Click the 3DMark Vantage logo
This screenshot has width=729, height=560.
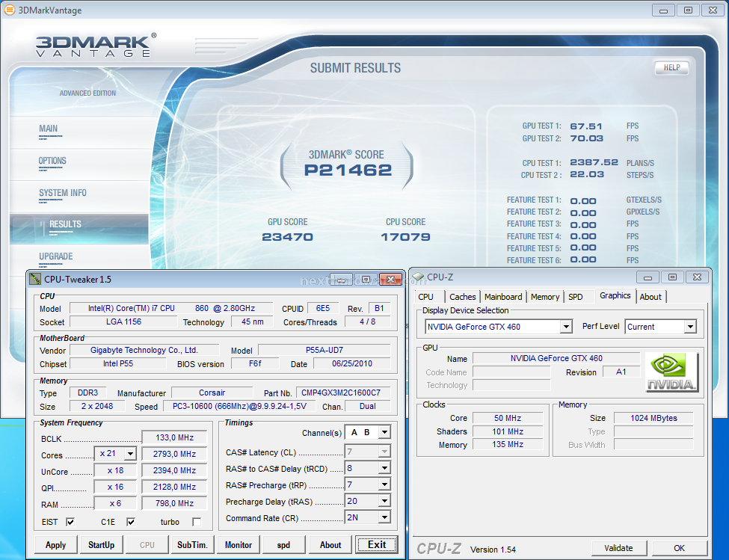click(95, 46)
